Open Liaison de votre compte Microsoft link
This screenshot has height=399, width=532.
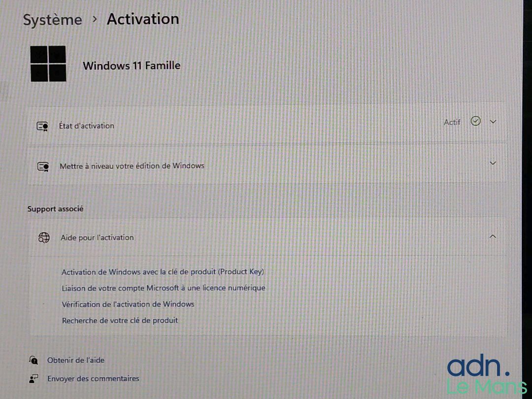coord(164,288)
